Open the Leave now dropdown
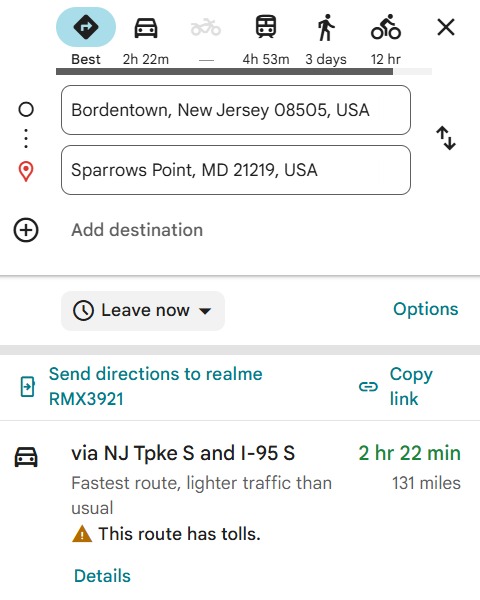Screen dimensions: 480x600 point(143,311)
